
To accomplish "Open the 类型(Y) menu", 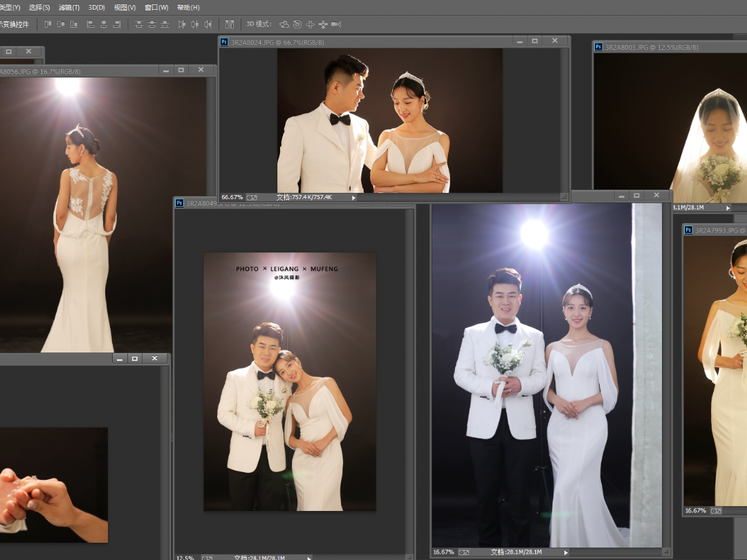I will tap(10, 8).
